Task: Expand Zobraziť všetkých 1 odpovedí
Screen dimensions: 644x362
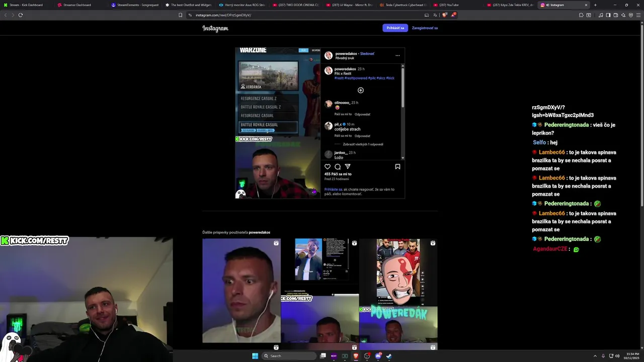Action: pos(363,144)
